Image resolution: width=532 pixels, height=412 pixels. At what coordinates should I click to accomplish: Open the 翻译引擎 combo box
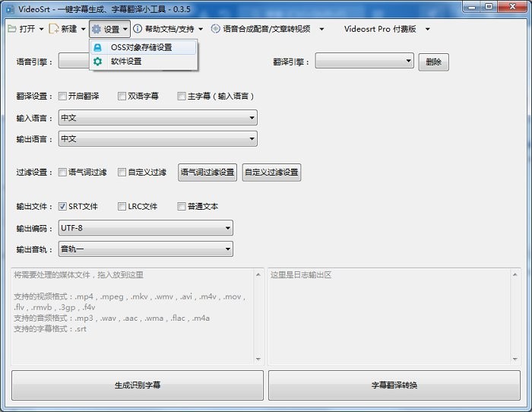coord(364,61)
